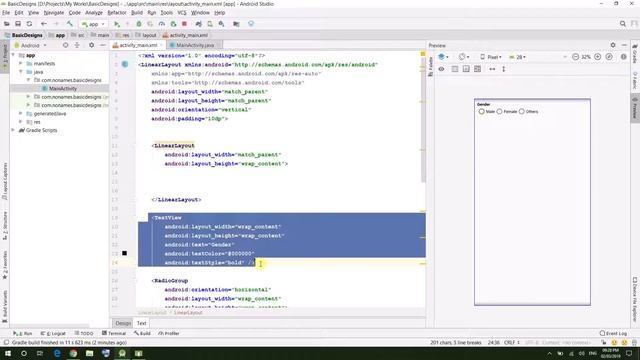Hide Project panel with minus icon
The width and height of the screenshot is (640, 360).
coord(103,45)
